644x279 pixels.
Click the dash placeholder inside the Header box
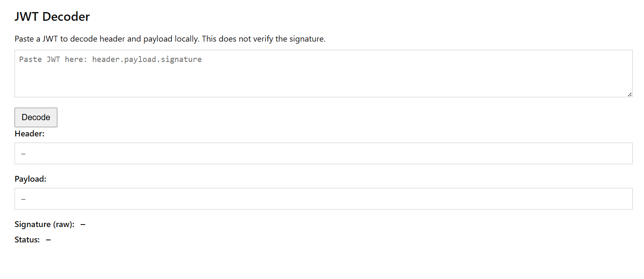(23, 154)
